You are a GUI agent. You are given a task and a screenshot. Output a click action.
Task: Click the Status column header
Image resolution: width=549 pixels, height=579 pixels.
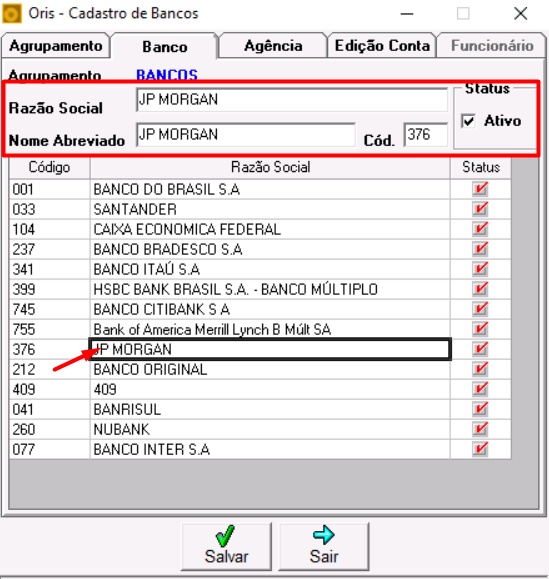[481, 168]
